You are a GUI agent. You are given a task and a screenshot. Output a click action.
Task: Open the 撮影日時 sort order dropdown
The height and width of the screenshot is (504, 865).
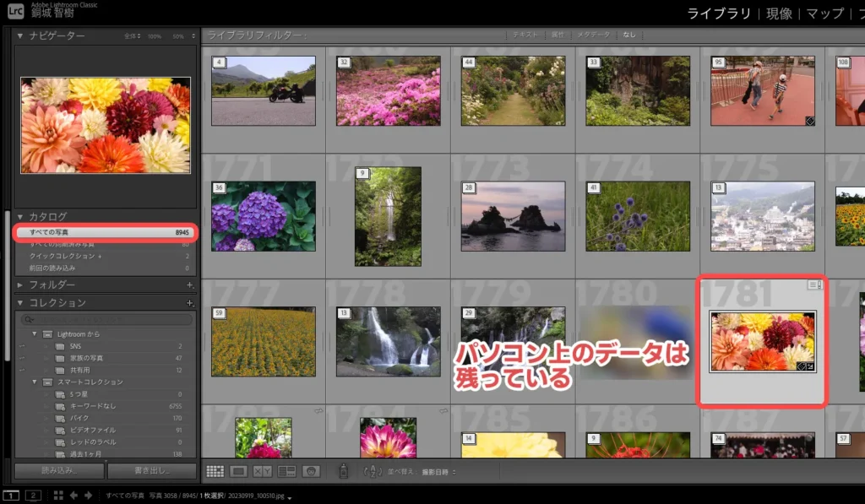click(x=439, y=471)
